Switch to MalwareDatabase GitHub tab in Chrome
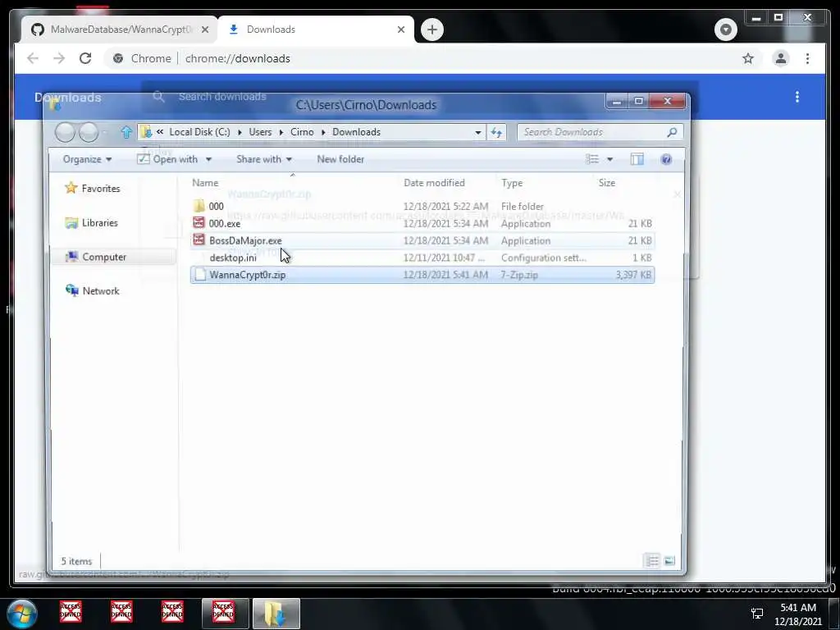Image resolution: width=840 pixels, height=630 pixels. [120, 30]
